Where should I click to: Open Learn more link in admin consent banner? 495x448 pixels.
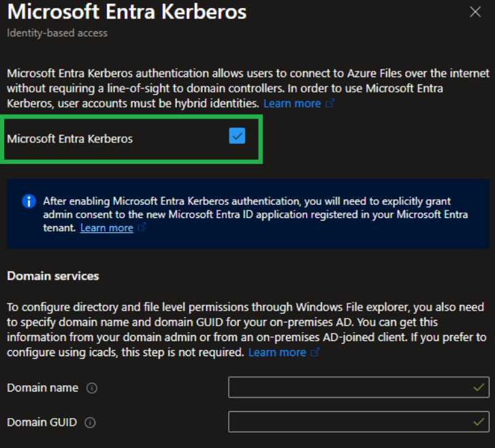[106, 228]
